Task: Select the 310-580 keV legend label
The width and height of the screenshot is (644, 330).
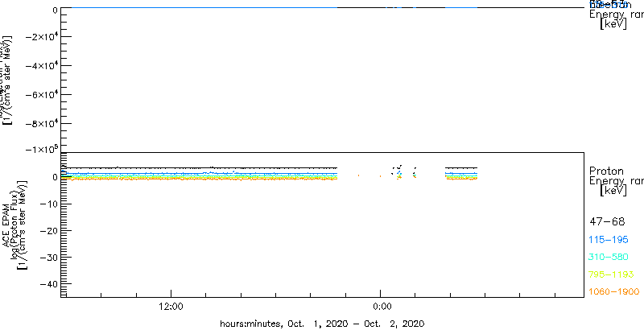Action: (x=609, y=258)
